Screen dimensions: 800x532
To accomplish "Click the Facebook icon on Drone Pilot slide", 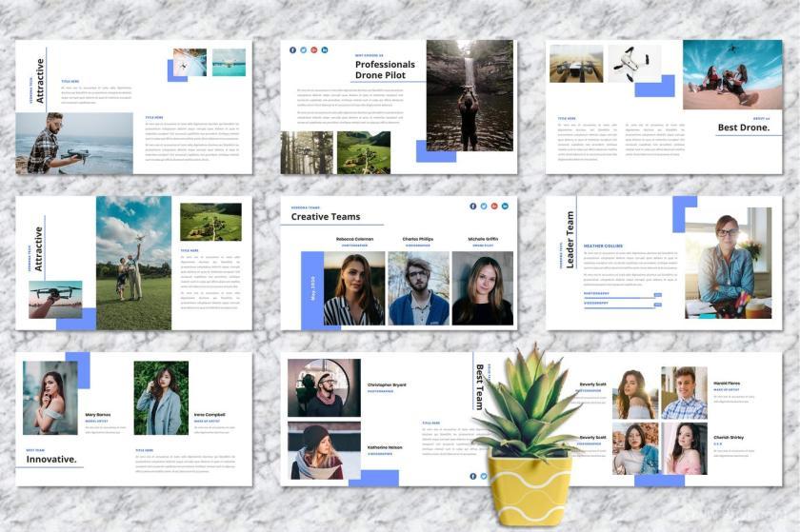I will pos(293,50).
